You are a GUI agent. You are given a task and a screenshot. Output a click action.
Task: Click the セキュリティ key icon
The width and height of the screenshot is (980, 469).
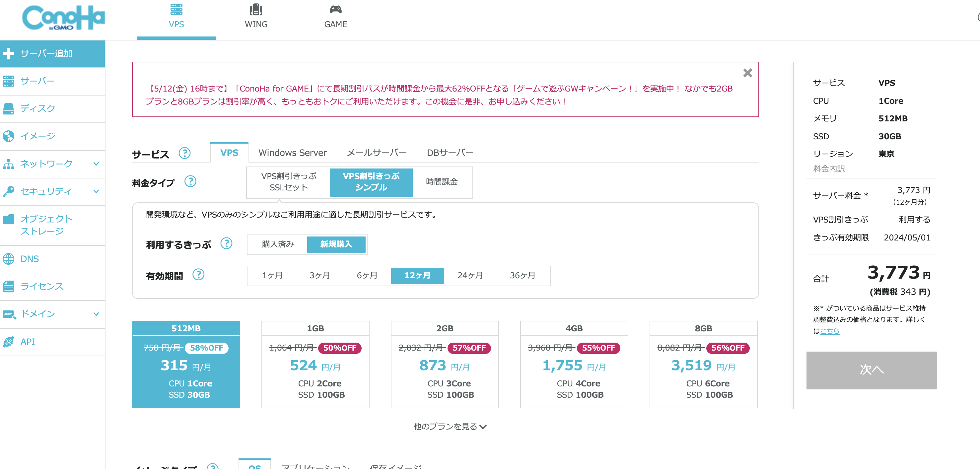coord(8,191)
